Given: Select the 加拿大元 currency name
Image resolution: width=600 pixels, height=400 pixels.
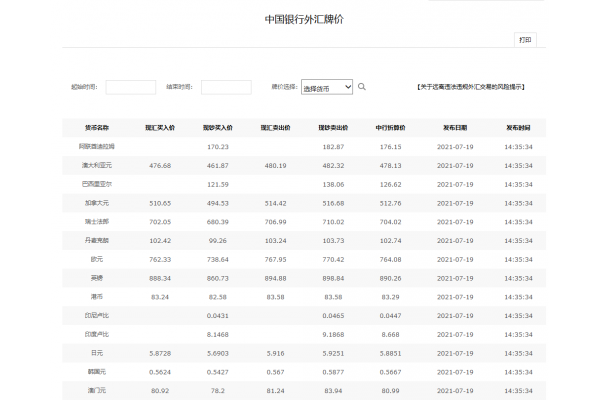Looking at the screenshot, I should pos(97,202).
